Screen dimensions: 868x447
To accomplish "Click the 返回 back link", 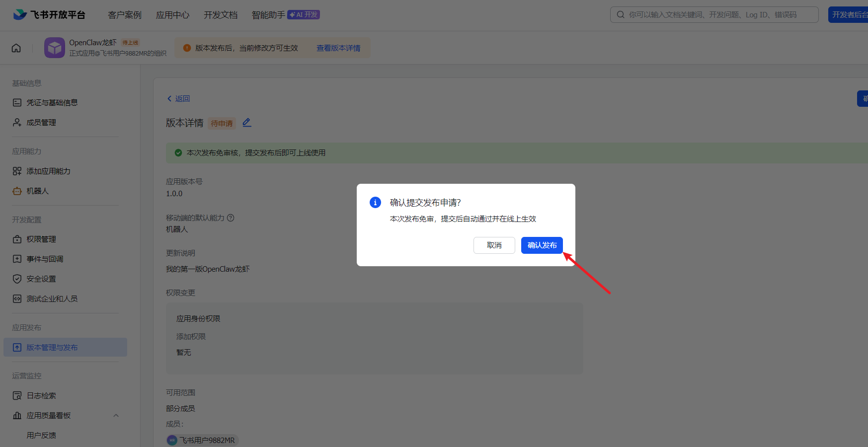I will point(179,99).
